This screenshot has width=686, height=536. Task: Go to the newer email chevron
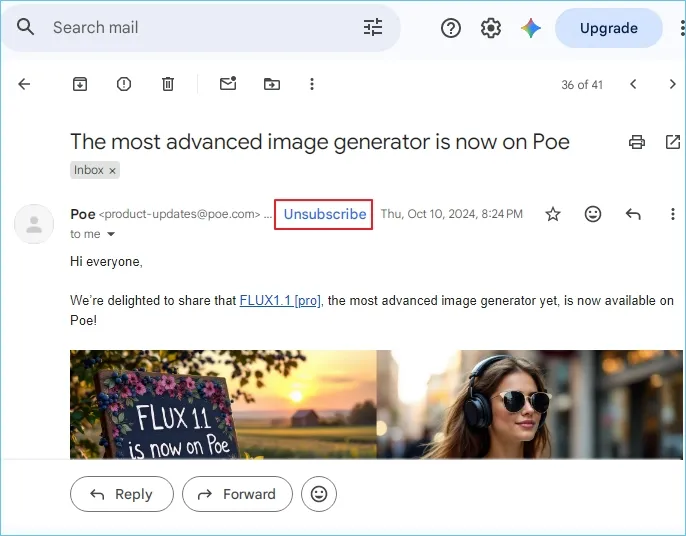[x=633, y=84]
